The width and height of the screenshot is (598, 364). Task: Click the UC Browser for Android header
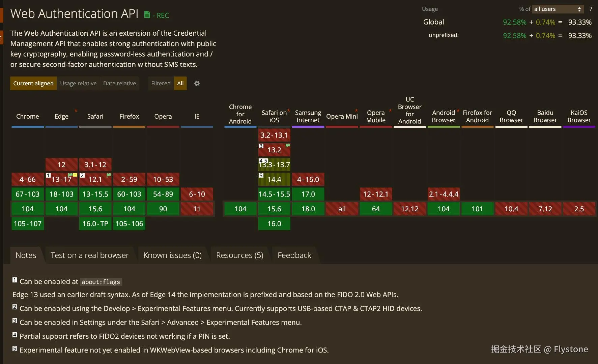[x=410, y=110]
